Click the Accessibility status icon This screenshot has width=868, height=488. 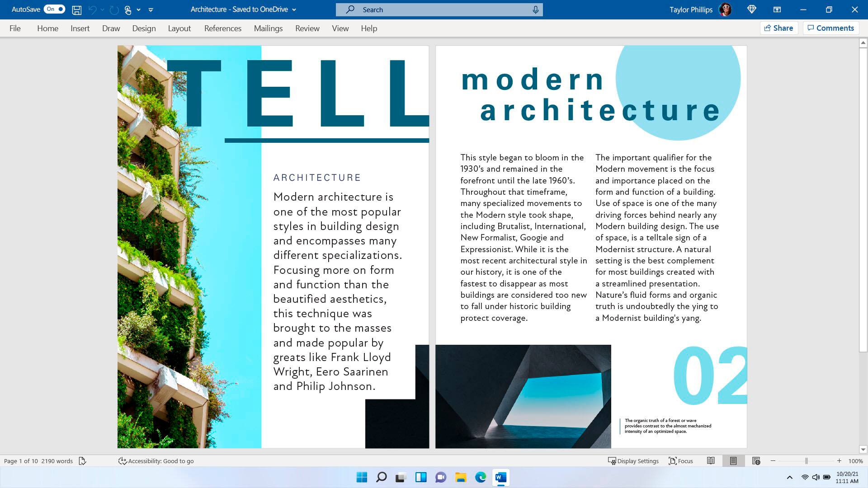122,460
